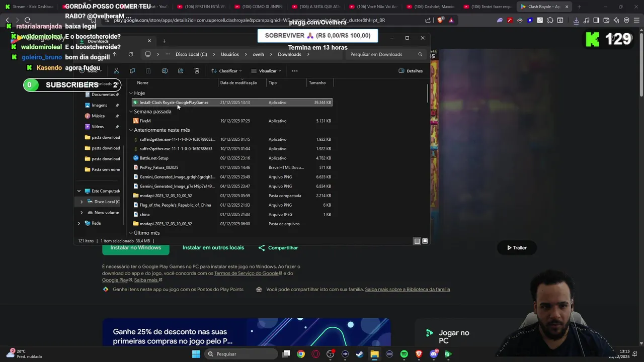Open the browser hamburger main menu
The image size is (644, 362).
pyautogui.click(x=636, y=20)
